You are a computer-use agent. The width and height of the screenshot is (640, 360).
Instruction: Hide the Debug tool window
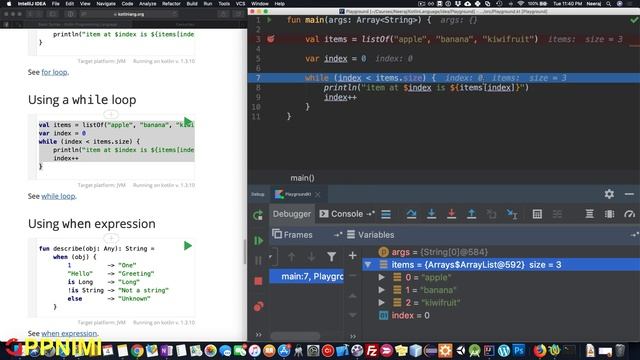(x=629, y=194)
